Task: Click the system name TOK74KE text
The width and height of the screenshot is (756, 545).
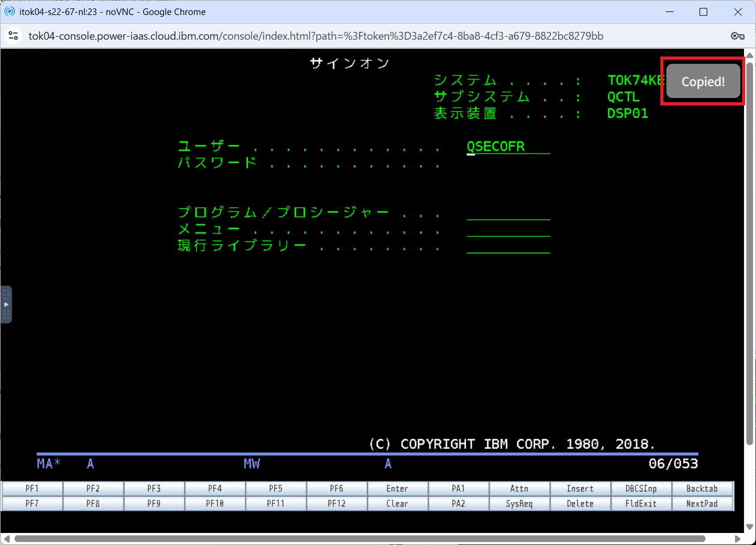Action: tap(636, 81)
